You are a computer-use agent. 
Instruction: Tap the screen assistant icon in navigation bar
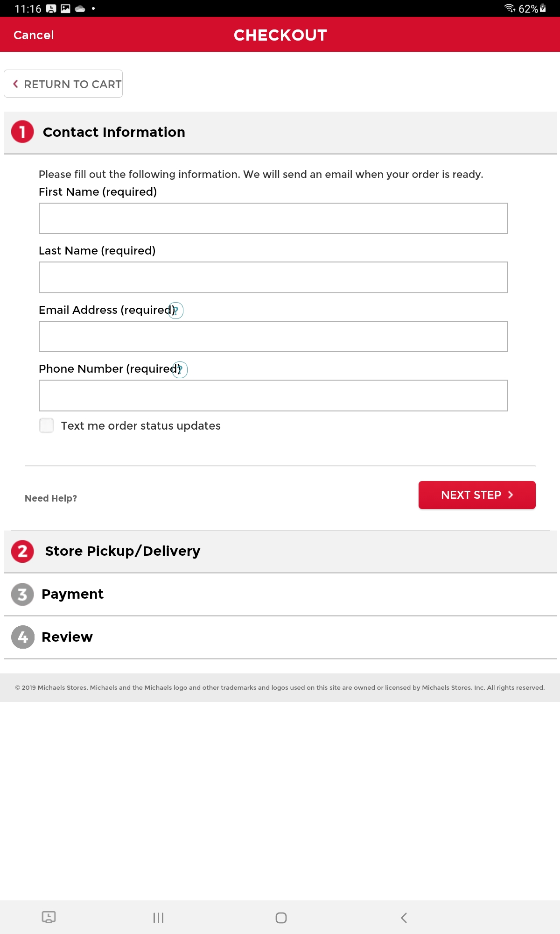(x=49, y=917)
